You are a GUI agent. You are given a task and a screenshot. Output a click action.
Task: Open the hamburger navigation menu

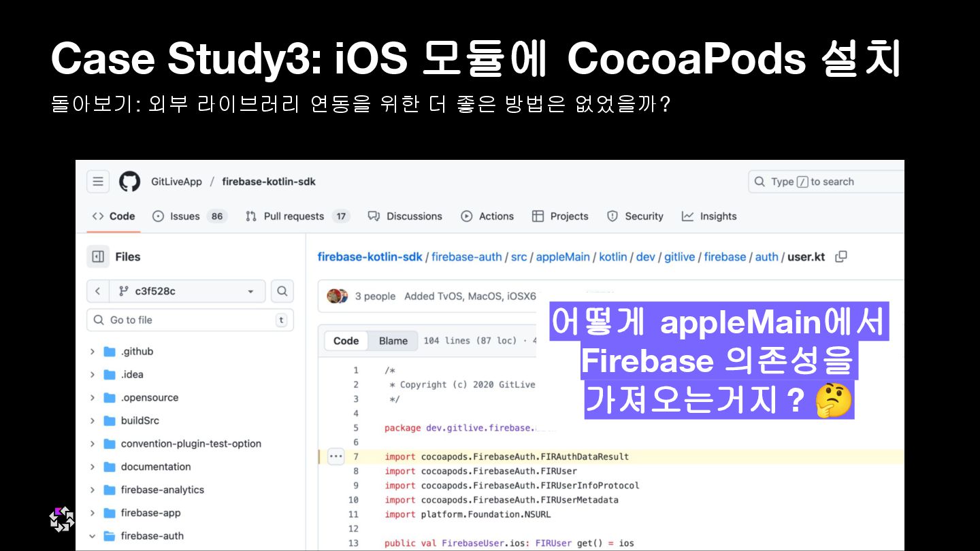click(x=98, y=182)
